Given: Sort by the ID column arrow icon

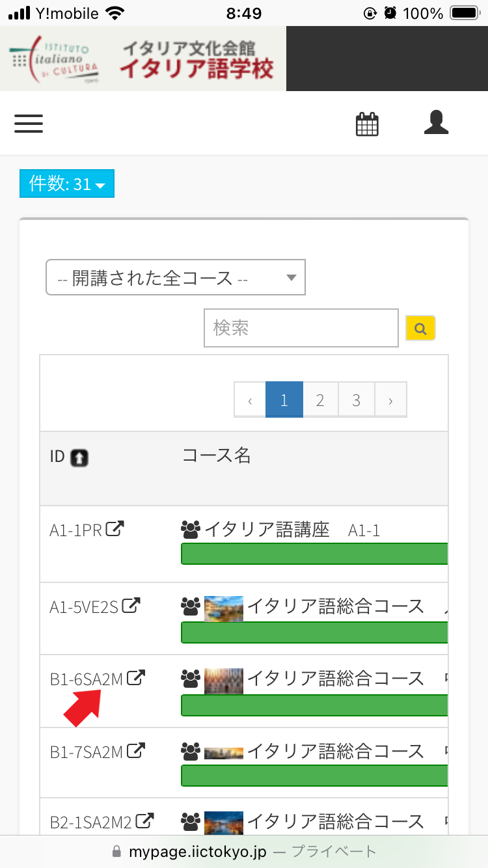Looking at the screenshot, I should tap(79, 458).
